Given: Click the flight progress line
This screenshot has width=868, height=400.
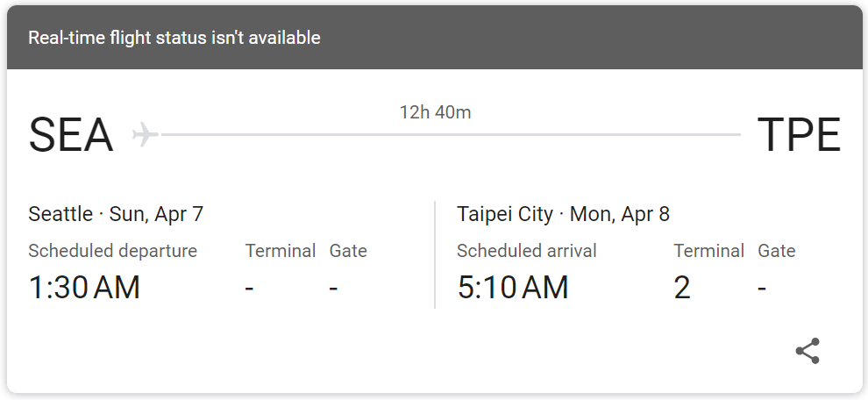Looking at the screenshot, I should (x=451, y=135).
